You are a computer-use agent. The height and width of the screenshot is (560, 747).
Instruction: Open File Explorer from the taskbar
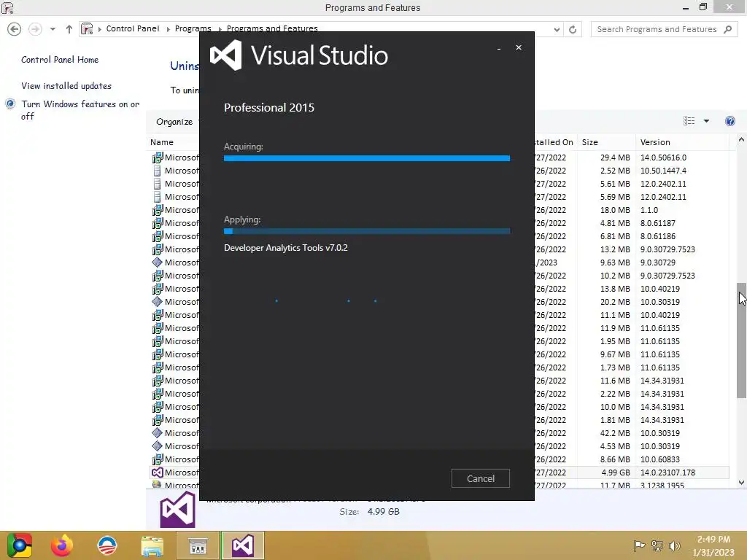coord(152,545)
